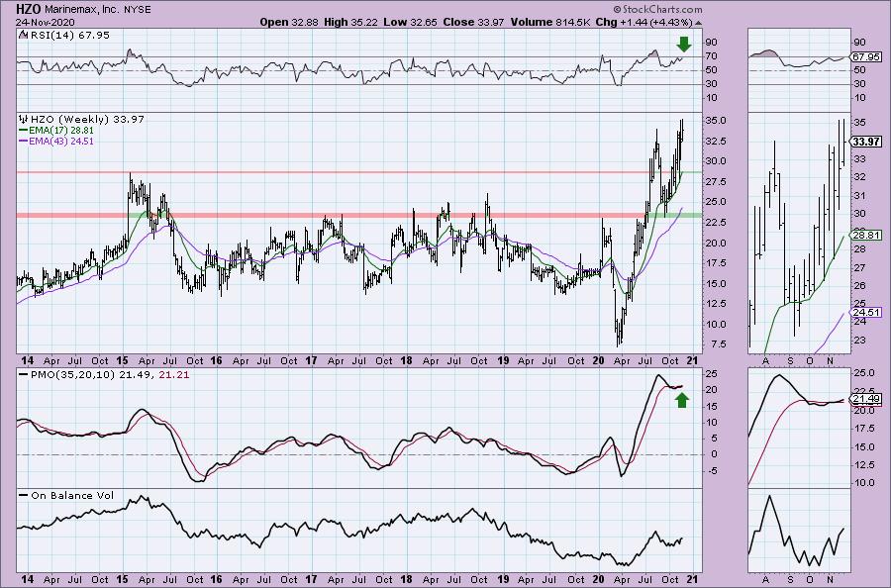Click the HZO ticker symbol in header
891x588 pixels.
coord(29,9)
